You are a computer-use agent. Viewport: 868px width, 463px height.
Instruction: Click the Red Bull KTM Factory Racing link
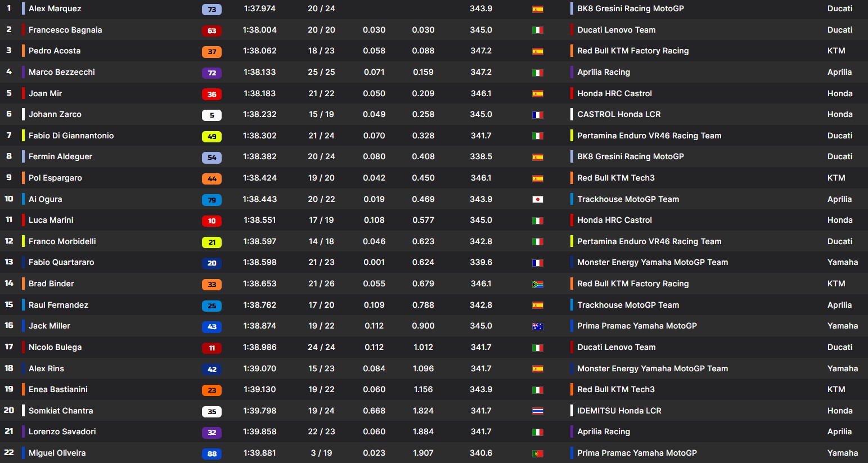(632, 51)
